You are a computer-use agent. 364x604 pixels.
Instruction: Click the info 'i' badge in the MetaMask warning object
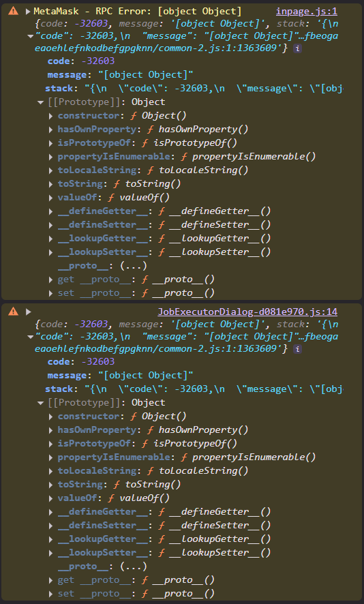coord(297,48)
